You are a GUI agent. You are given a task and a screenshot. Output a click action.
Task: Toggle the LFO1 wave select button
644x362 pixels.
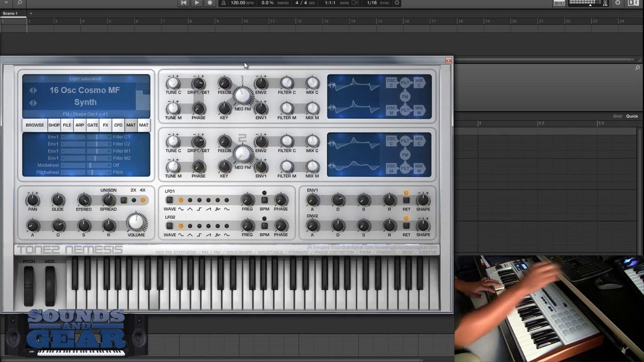pos(170,201)
